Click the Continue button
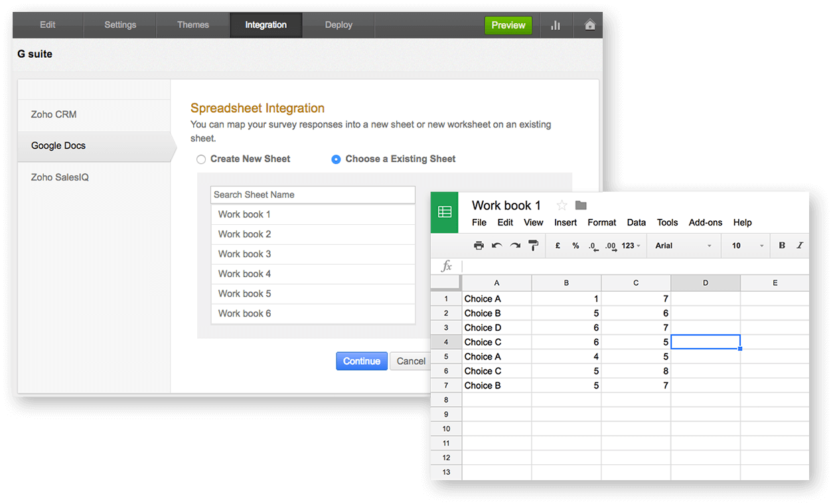This screenshot has height=504, width=833. [x=361, y=361]
